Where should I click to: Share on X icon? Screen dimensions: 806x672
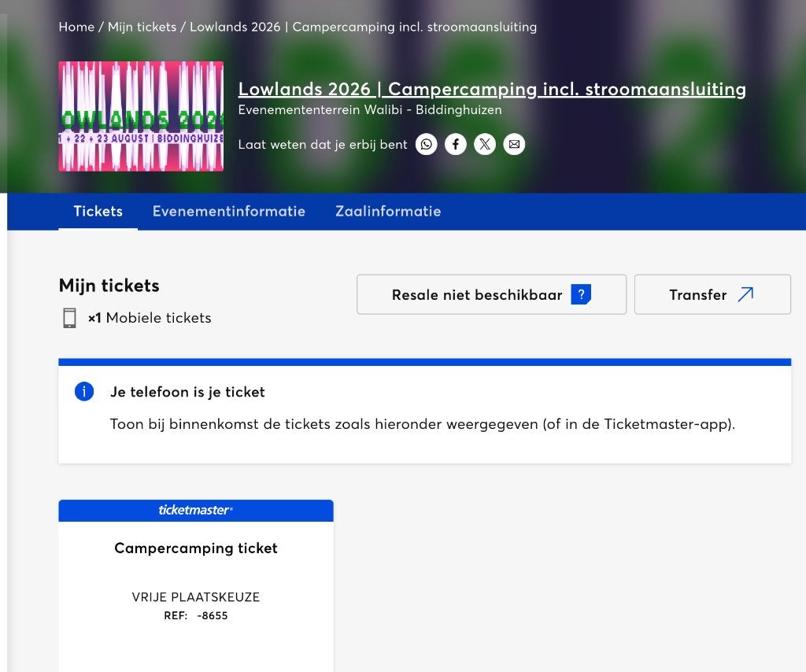pos(485,144)
